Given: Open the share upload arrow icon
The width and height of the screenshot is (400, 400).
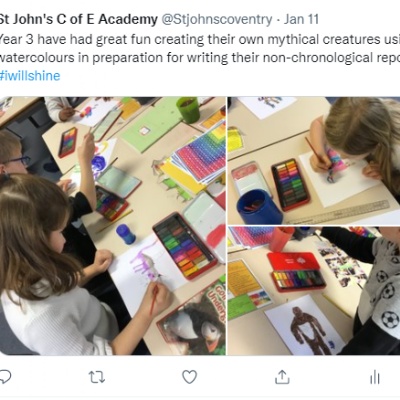Looking at the screenshot, I should (x=282, y=377).
